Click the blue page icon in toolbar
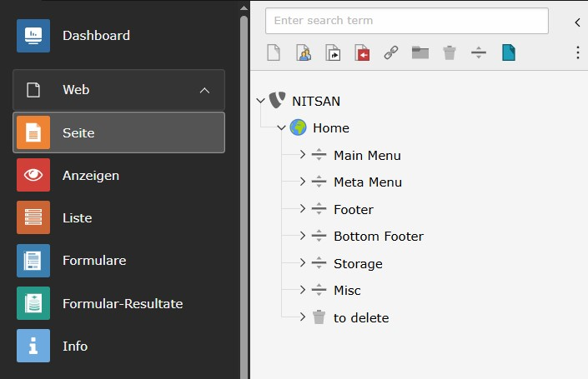 tap(508, 53)
